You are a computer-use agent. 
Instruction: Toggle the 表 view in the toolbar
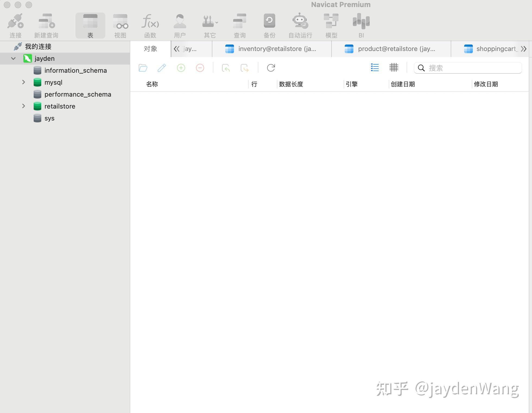click(90, 24)
